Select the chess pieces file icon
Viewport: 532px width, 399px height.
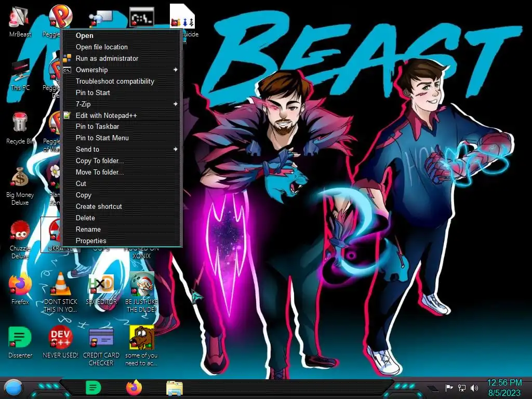182,16
